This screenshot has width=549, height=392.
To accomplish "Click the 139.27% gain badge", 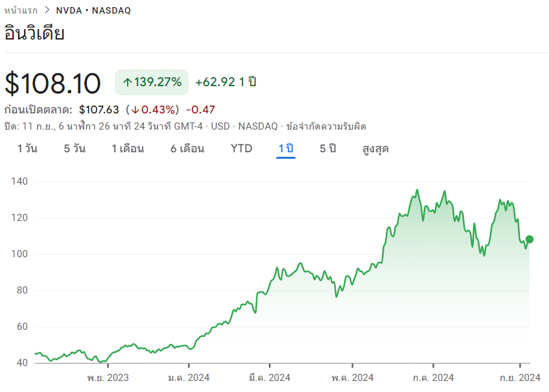I will coord(152,82).
